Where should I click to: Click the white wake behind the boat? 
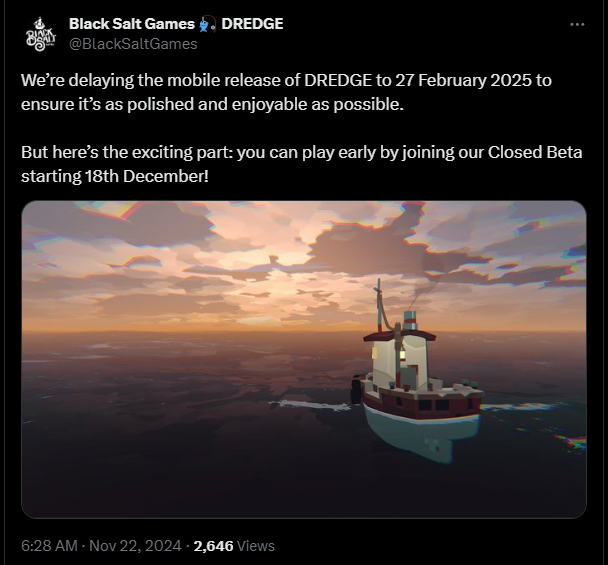pos(312,404)
